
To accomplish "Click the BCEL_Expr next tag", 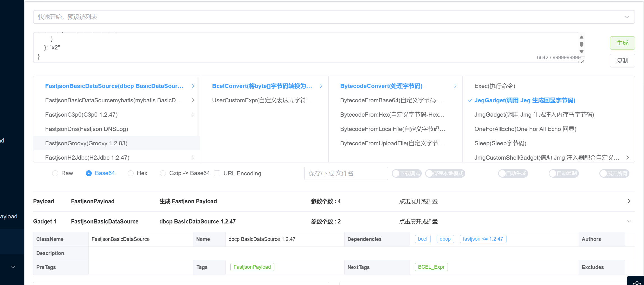I will [x=431, y=267].
